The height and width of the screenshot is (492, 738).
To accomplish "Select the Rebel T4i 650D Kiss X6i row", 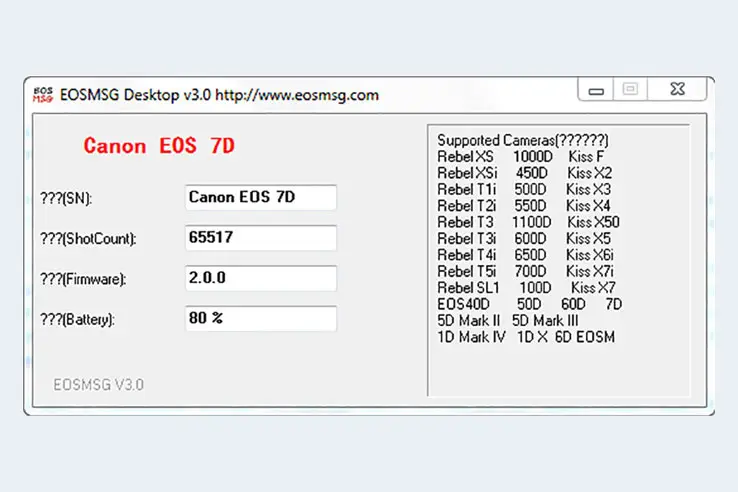I will (x=526, y=255).
